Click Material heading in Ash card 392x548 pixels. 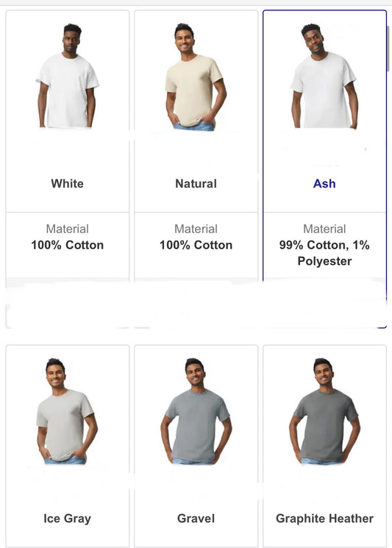(x=324, y=229)
